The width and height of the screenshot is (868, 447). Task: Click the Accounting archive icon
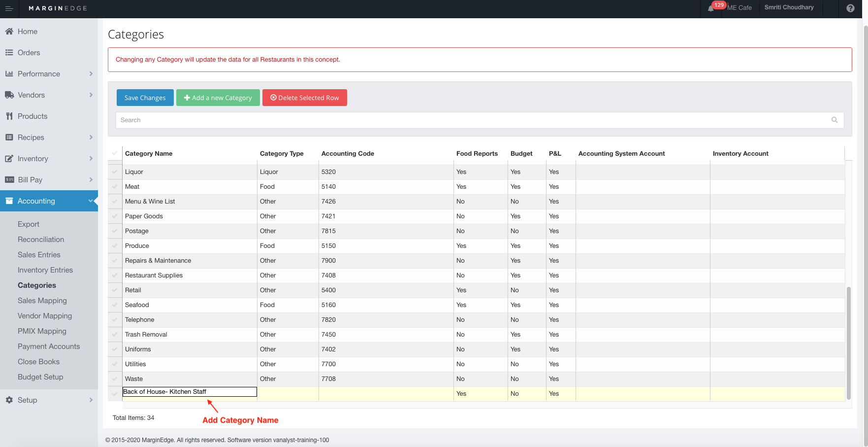(x=9, y=201)
